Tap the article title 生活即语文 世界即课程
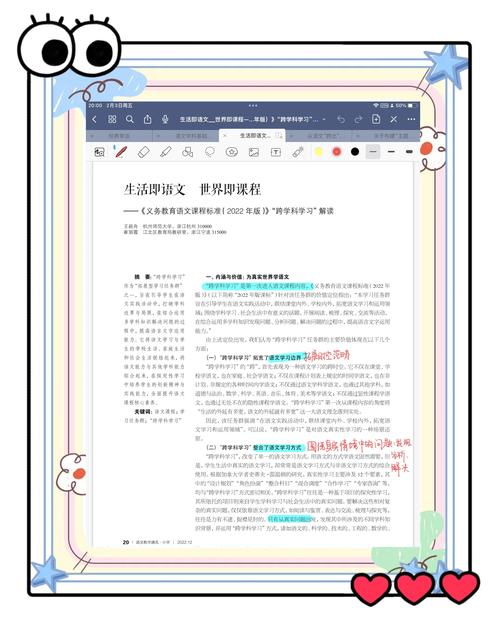 point(192,190)
